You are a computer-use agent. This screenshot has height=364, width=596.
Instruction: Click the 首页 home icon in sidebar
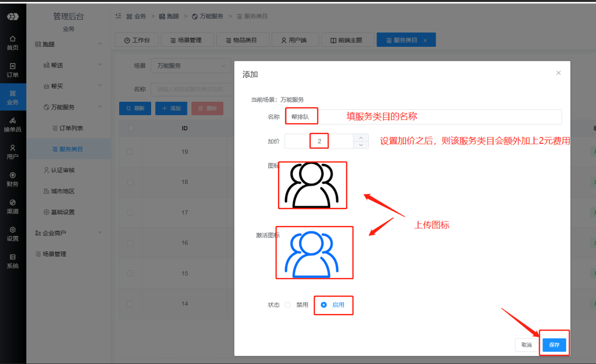pyautogui.click(x=13, y=42)
